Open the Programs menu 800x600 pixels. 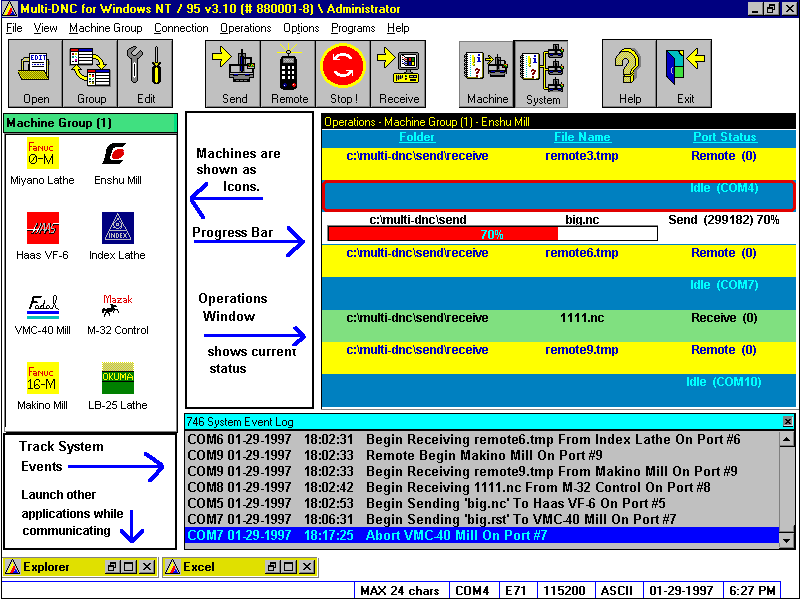353,28
